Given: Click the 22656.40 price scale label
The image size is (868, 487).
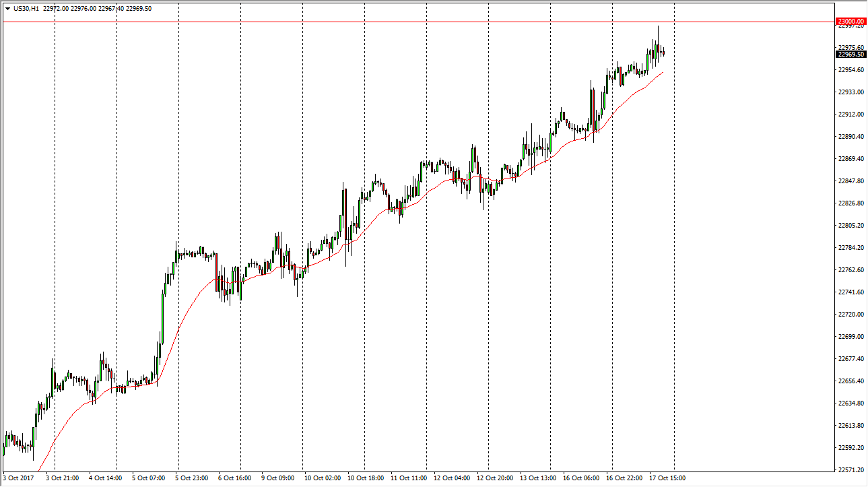Looking at the screenshot, I should click(850, 381).
